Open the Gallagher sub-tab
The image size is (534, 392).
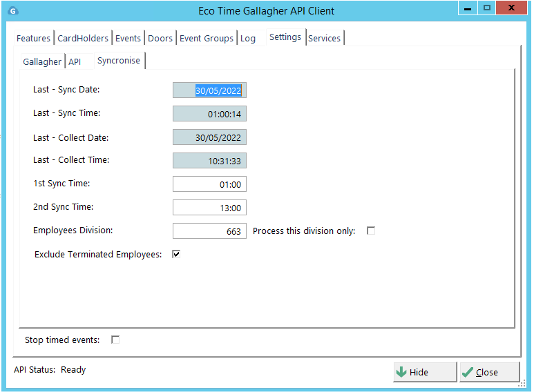click(x=42, y=61)
